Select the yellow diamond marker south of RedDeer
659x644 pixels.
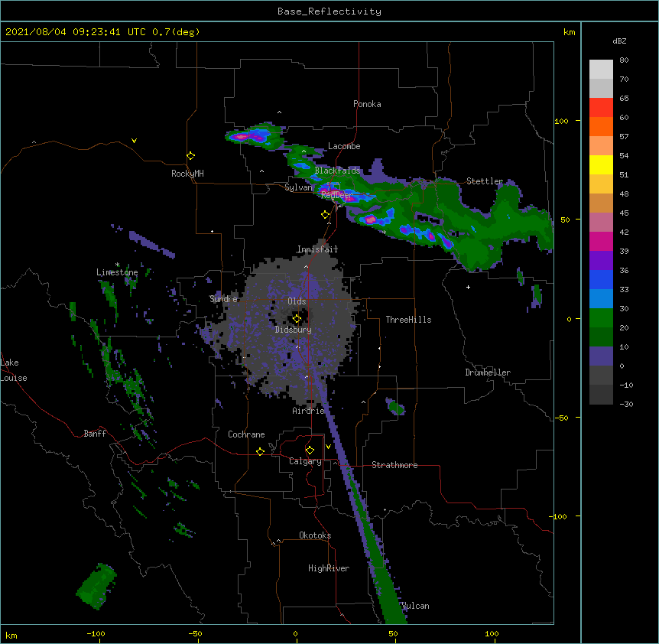pos(325,215)
